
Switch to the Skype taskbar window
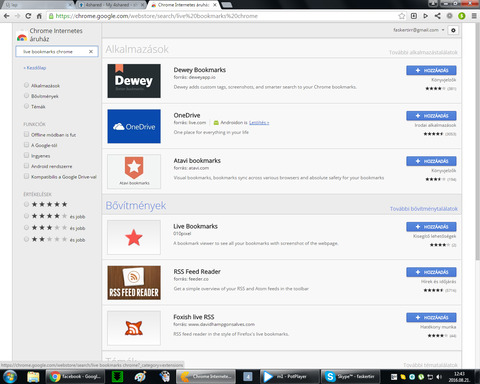coord(350,377)
